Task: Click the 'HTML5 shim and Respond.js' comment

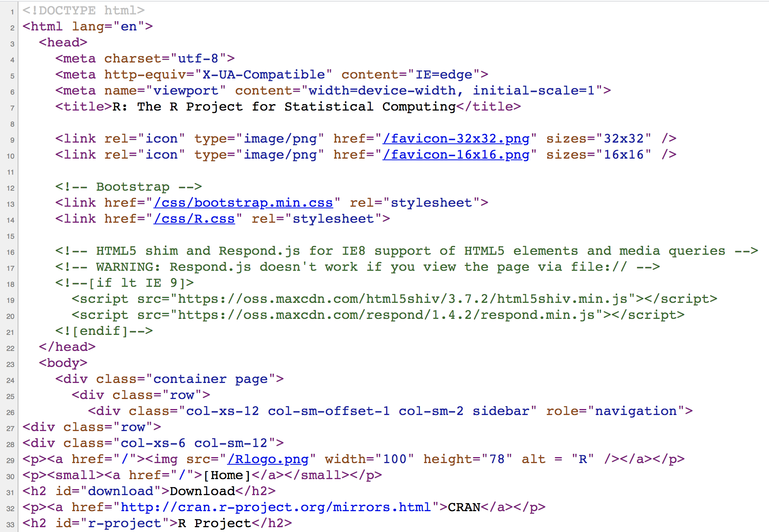Action: [x=407, y=251]
